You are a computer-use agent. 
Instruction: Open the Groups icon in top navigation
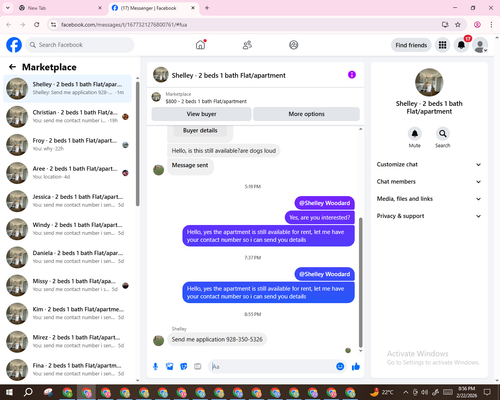294,45
